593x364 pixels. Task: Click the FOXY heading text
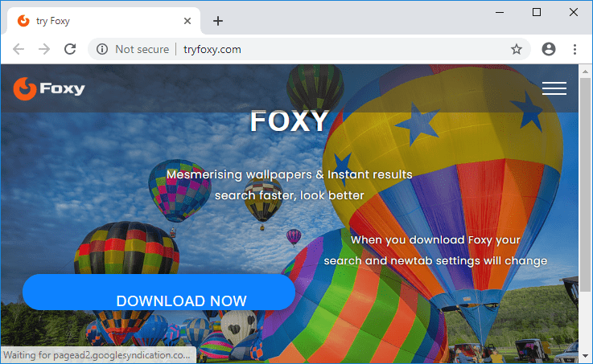tap(290, 121)
